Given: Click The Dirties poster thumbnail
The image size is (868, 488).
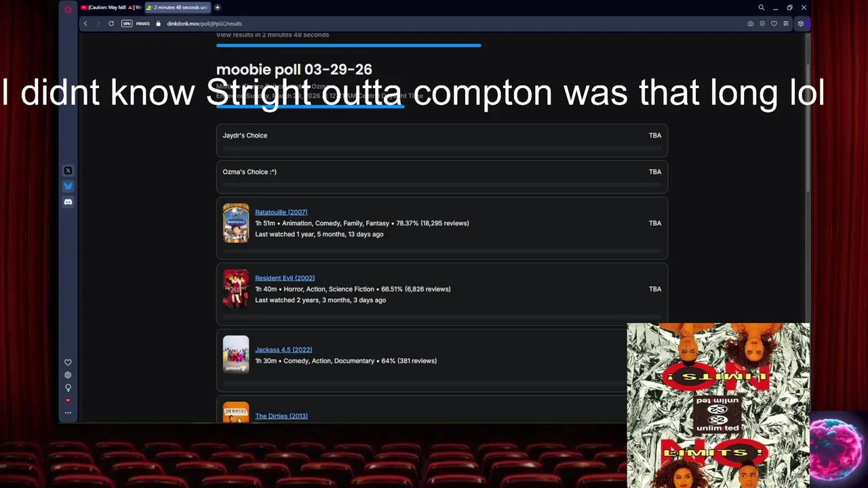Looking at the screenshot, I should (x=236, y=412).
